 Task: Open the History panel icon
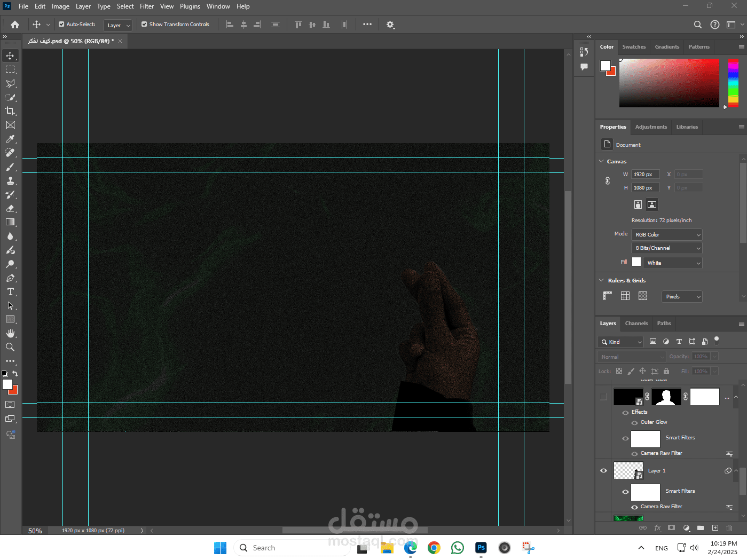pos(584,52)
